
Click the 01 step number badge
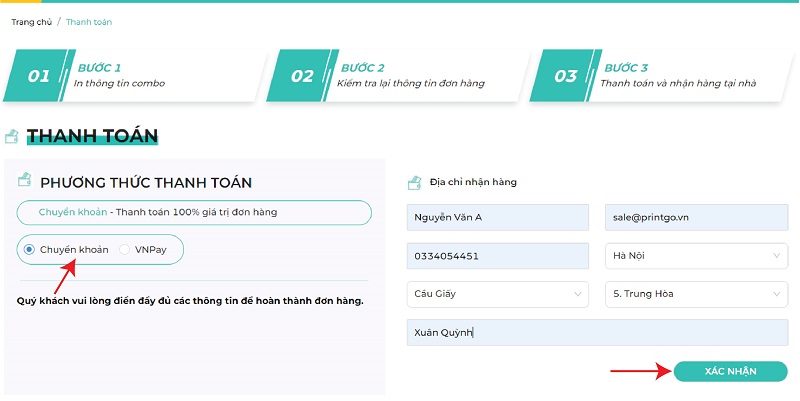(x=39, y=76)
